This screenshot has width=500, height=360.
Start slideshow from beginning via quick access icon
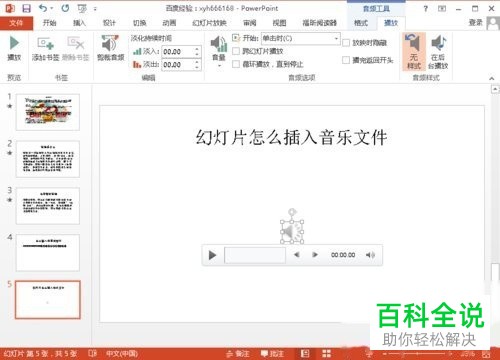point(82,8)
